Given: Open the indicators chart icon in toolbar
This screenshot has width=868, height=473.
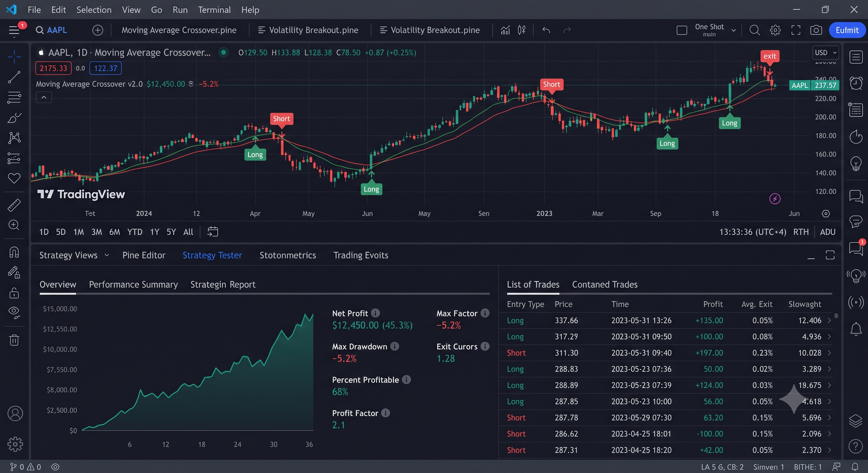Looking at the screenshot, I should pyautogui.click(x=505, y=30).
